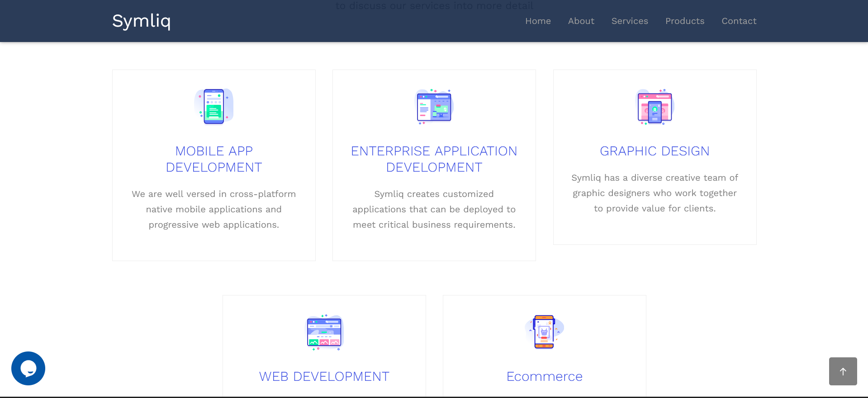Open the Contact page link

(739, 21)
